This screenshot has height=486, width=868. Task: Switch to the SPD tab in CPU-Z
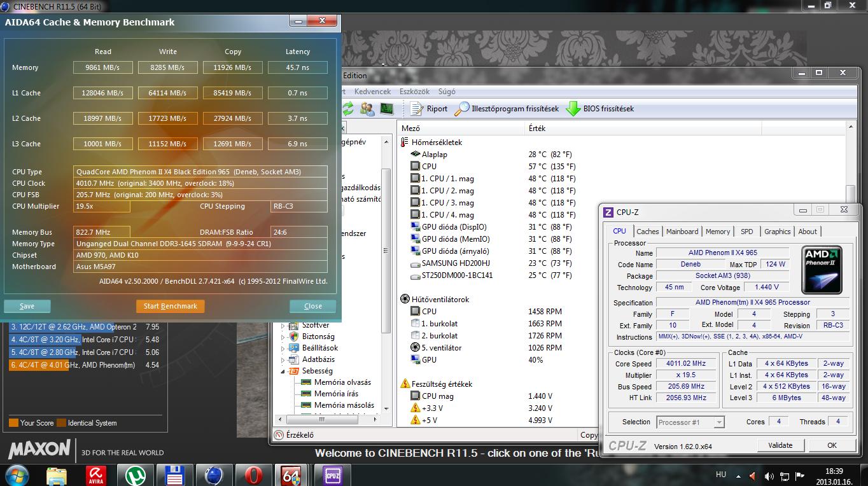[746, 232]
